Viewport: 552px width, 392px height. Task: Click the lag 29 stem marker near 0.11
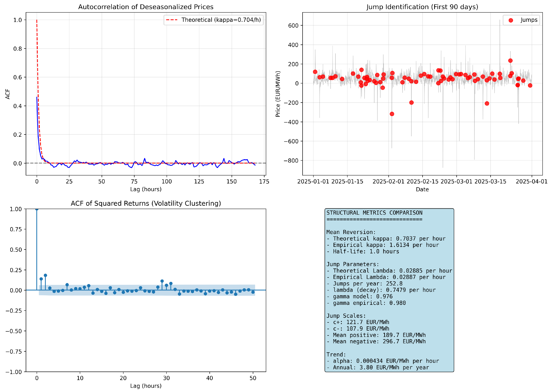point(162,281)
